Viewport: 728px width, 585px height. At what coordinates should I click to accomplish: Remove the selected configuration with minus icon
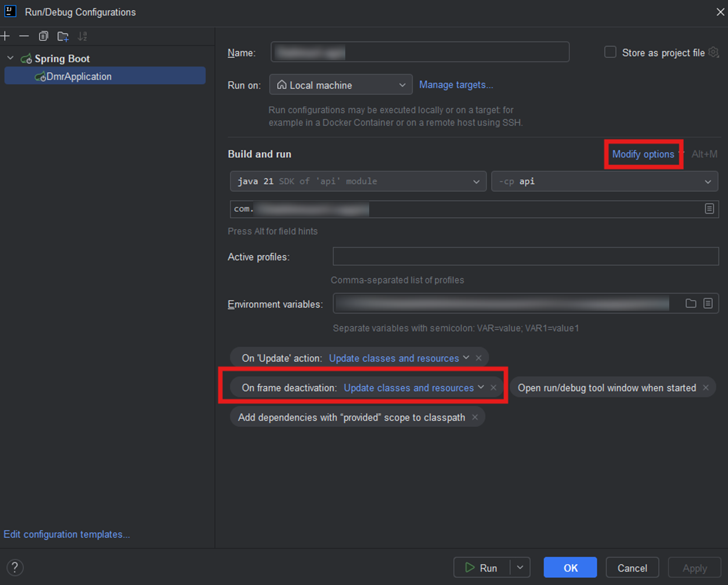click(x=24, y=36)
